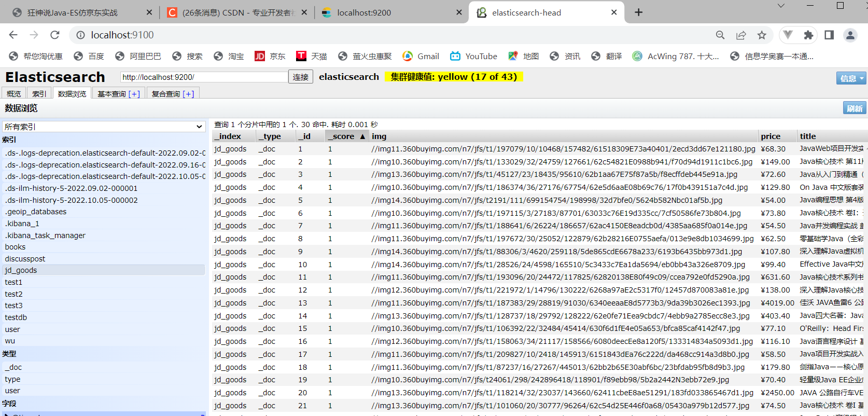
Task: Toggle the browser side panel icon
Action: (x=829, y=35)
